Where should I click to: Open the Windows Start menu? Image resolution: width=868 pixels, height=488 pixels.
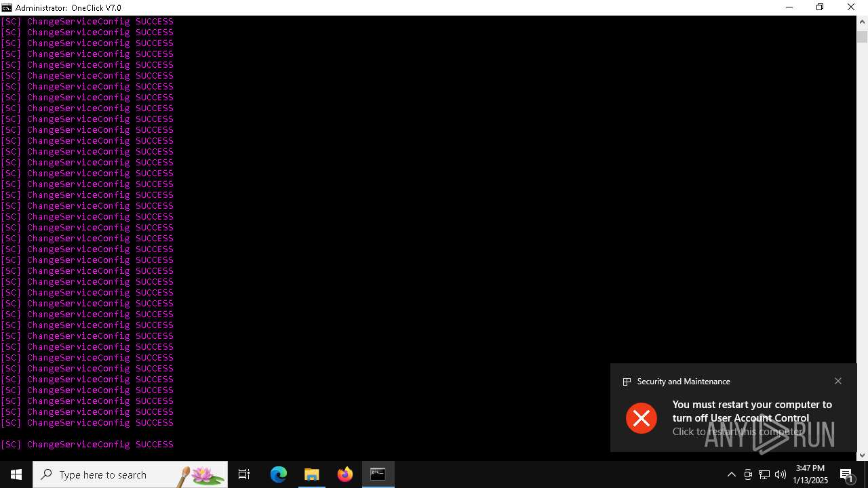tap(16, 474)
